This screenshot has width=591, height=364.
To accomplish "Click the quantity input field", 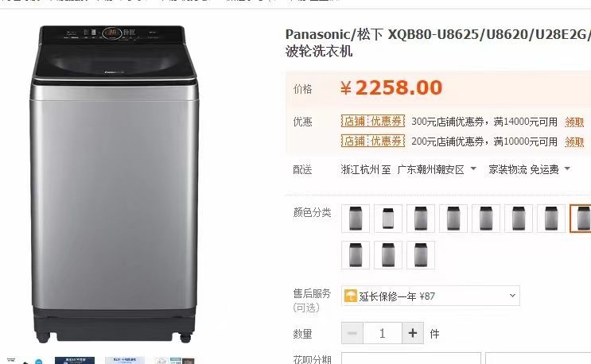I will pyautogui.click(x=383, y=333).
